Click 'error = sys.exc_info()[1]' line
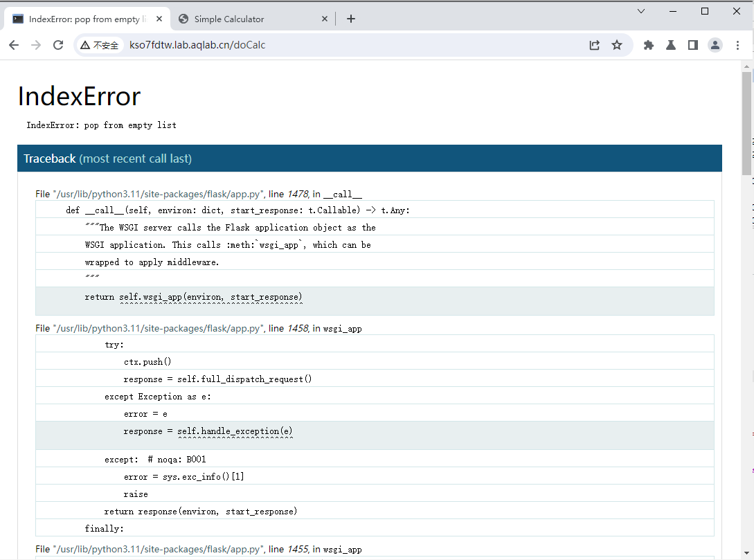 [x=375, y=476]
